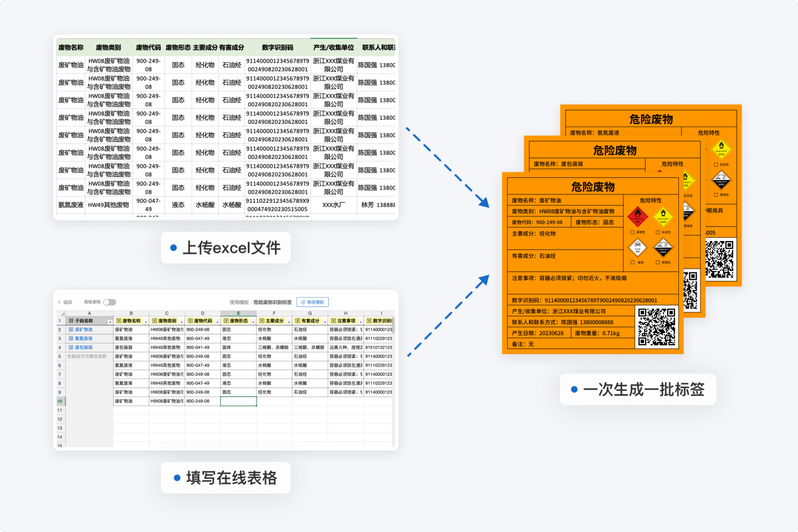This screenshot has width=798, height=532.
Task: Click the field tag icon on the 废物名称 header
Action: click(x=118, y=321)
